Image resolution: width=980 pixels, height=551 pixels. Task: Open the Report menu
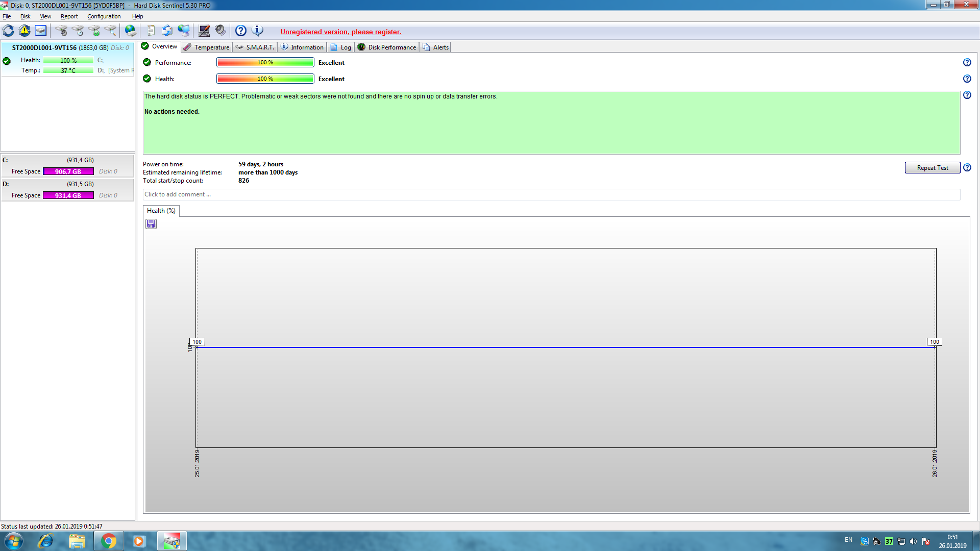[x=69, y=16]
